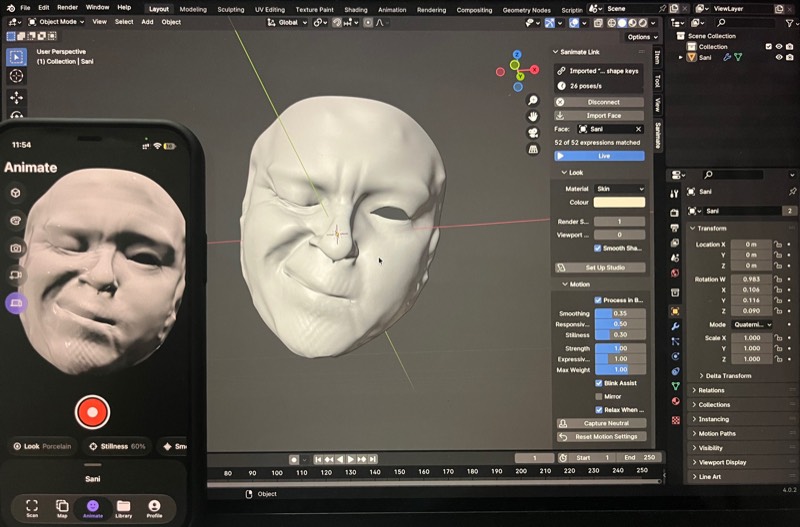Pin the Sani properties panel

pos(792,191)
